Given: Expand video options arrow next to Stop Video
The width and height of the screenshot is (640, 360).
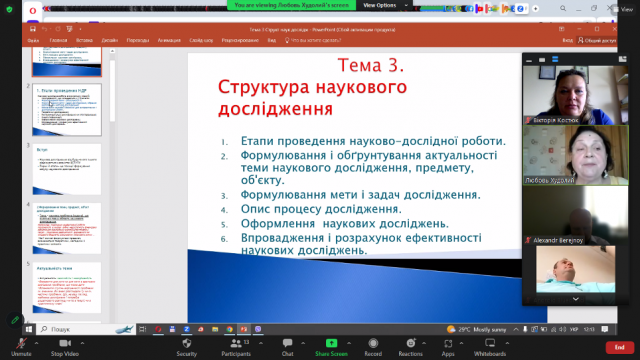Looking at the screenshot, I should 82,343.
